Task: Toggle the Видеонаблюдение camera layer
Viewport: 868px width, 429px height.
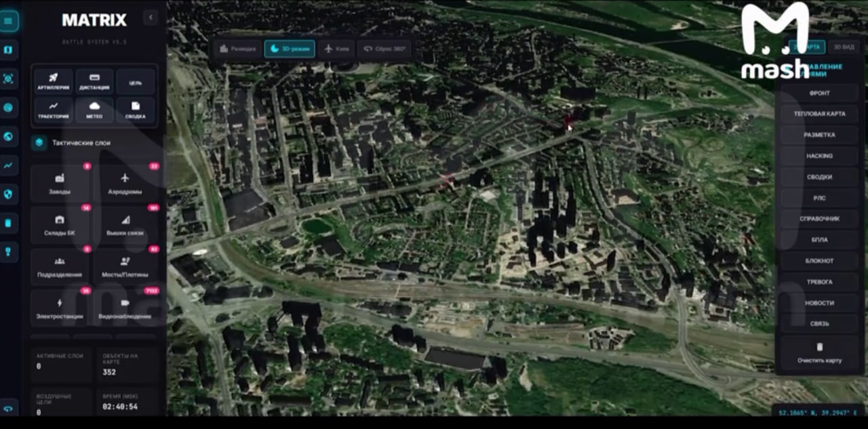Action: tap(125, 308)
